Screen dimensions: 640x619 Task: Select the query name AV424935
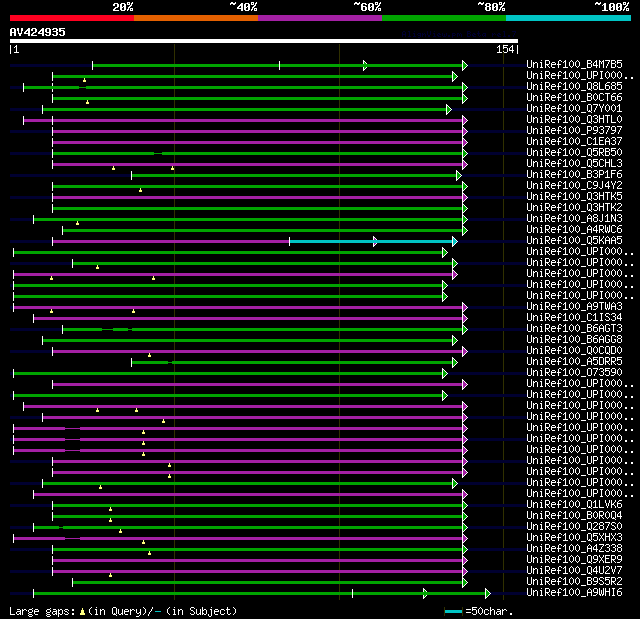pyautogui.click(x=38, y=32)
